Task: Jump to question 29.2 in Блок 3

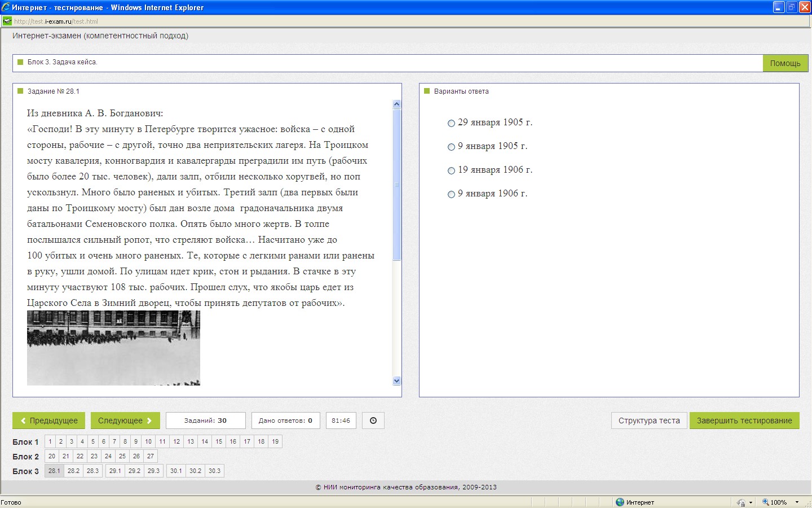Action: click(134, 471)
